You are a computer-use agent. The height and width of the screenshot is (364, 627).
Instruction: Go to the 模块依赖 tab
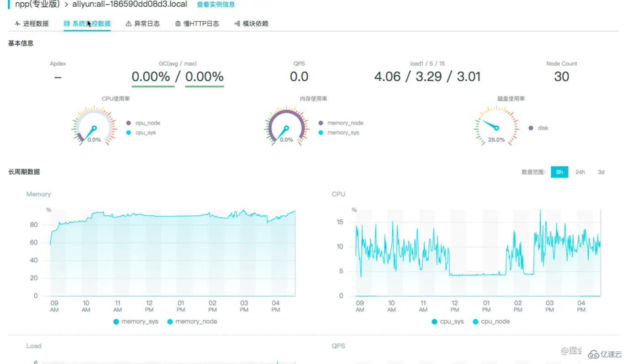(251, 24)
